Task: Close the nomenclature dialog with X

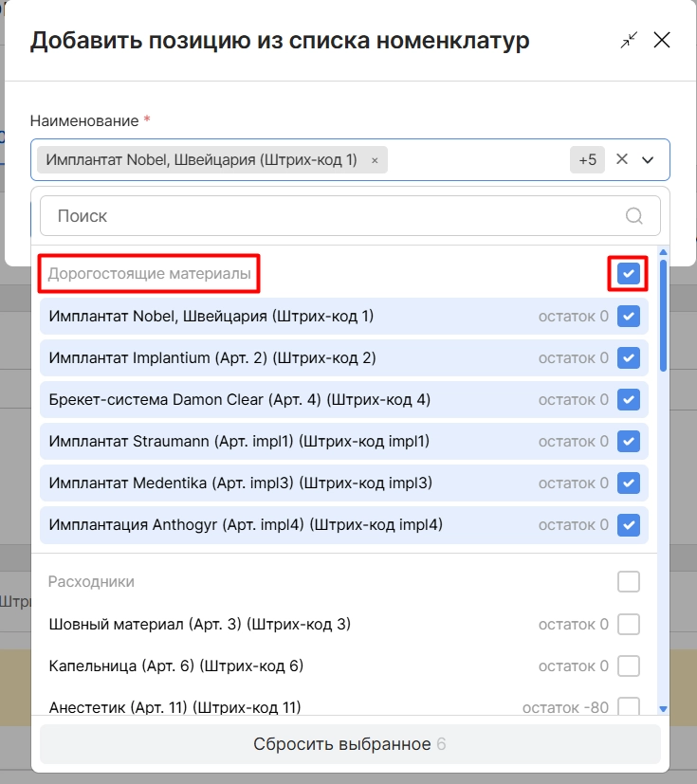Action: [662, 40]
